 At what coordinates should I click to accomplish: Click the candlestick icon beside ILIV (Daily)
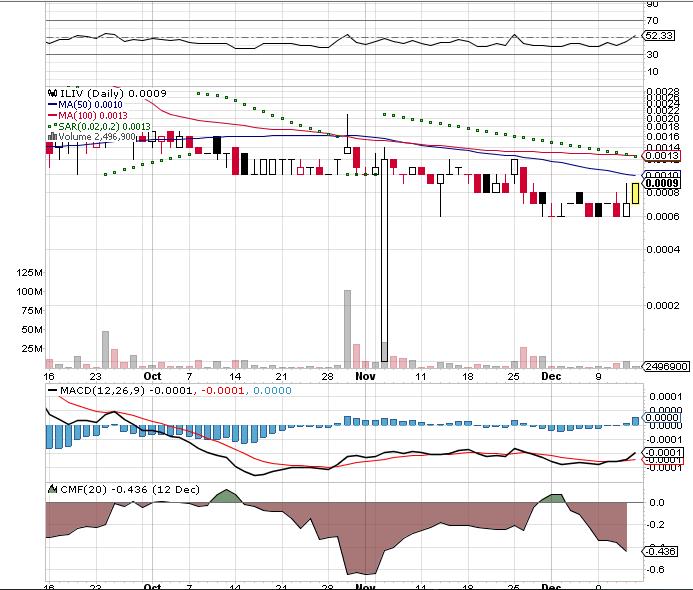click(52, 93)
